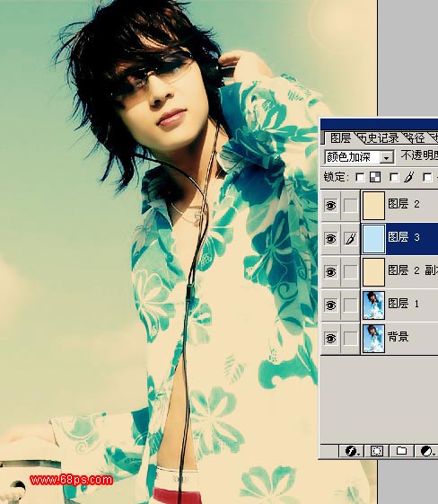
Task: Enable the lock transparent pixels checkbox
Action: click(360, 177)
